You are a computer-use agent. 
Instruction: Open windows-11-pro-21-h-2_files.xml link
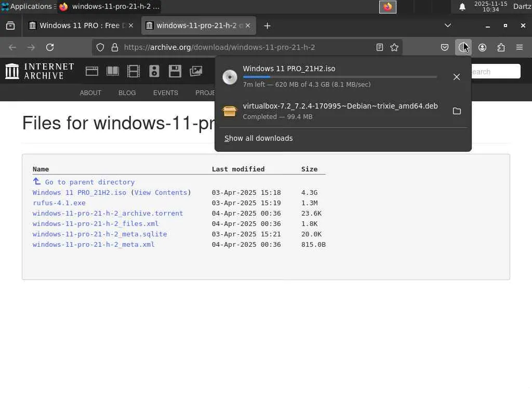[x=96, y=224]
